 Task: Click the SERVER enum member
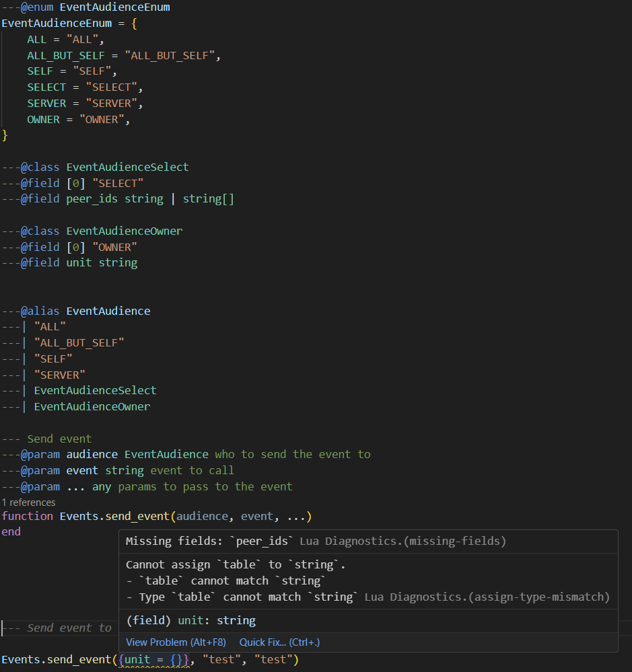pos(46,102)
